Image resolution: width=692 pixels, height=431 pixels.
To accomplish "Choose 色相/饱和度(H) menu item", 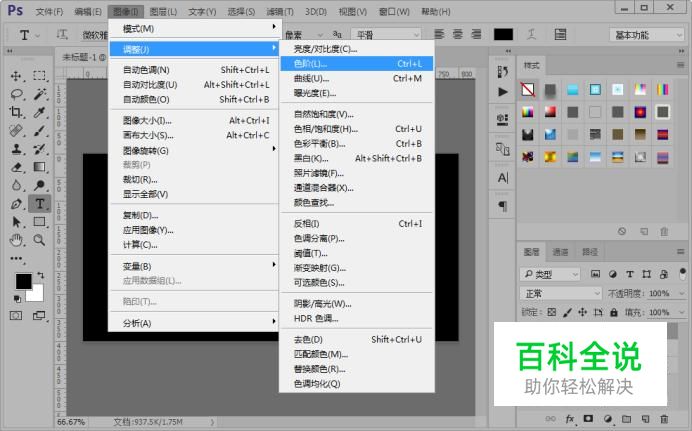I will 357,129.
